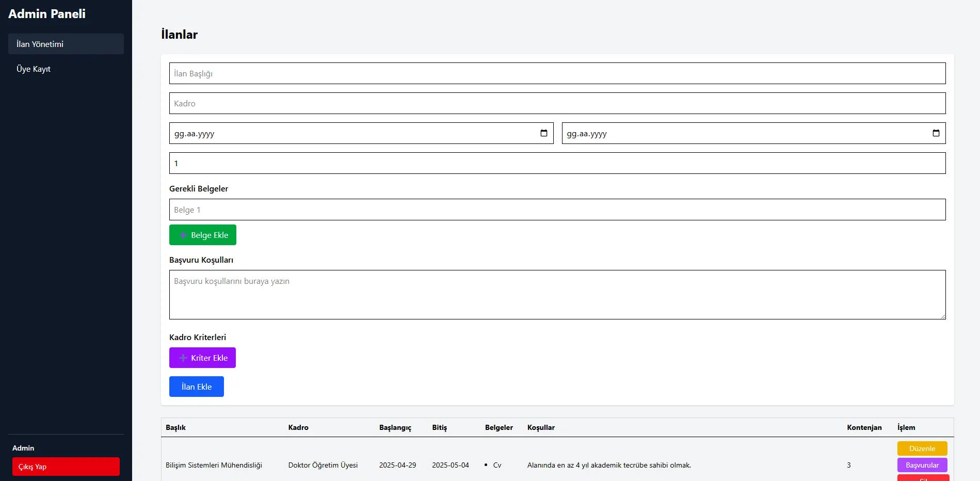This screenshot has height=481, width=980.
Task: Click the Gerekli Belgeler label
Action: pyautogui.click(x=199, y=188)
